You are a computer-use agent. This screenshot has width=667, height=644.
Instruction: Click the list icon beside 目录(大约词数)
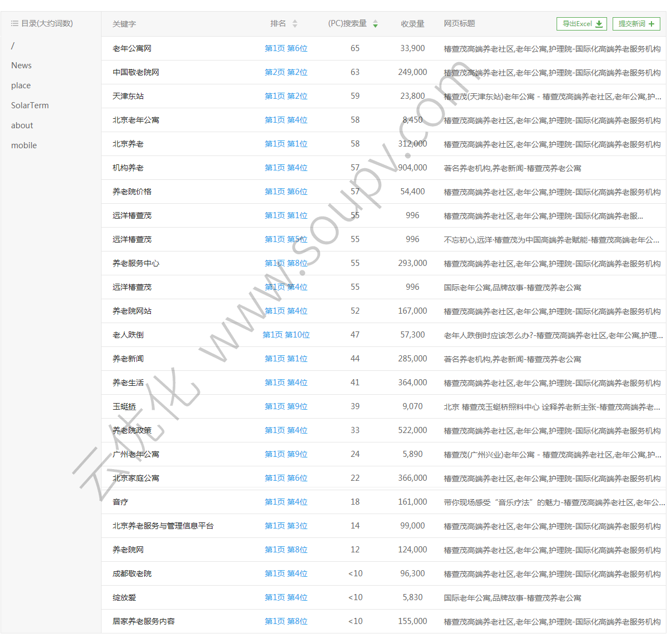(x=14, y=23)
